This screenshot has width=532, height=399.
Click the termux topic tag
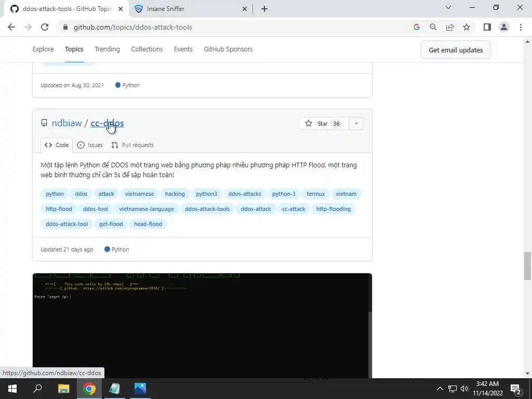click(x=316, y=194)
